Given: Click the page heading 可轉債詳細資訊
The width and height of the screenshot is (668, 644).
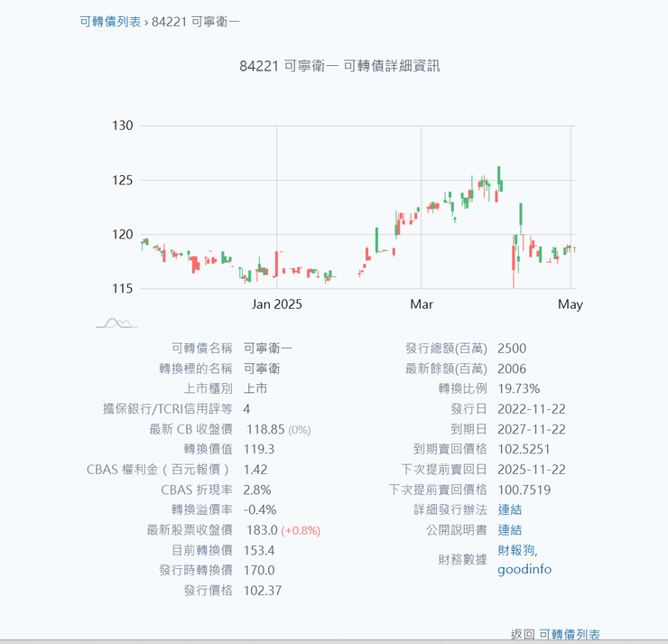Looking at the screenshot, I should 339,65.
